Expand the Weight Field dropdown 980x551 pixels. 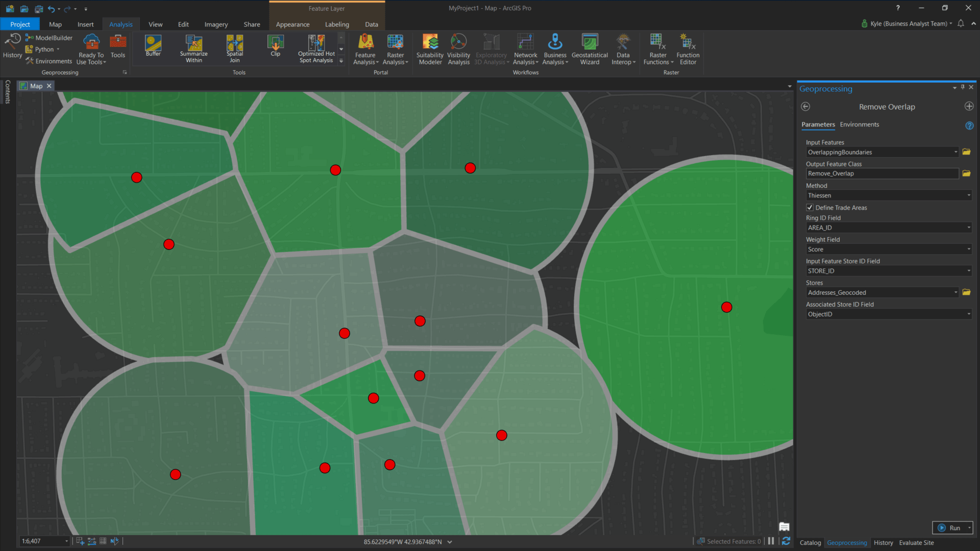coord(969,249)
